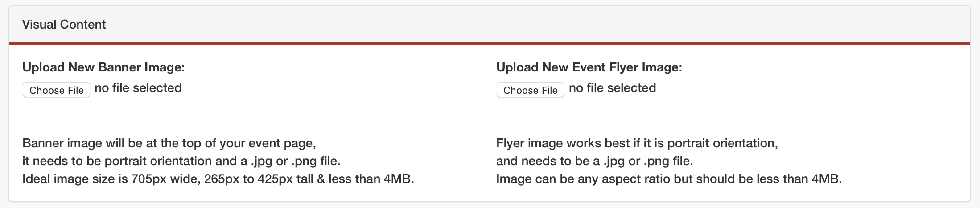
Task: Click '4MB.' at end of banner instructions
Action: click(399, 179)
